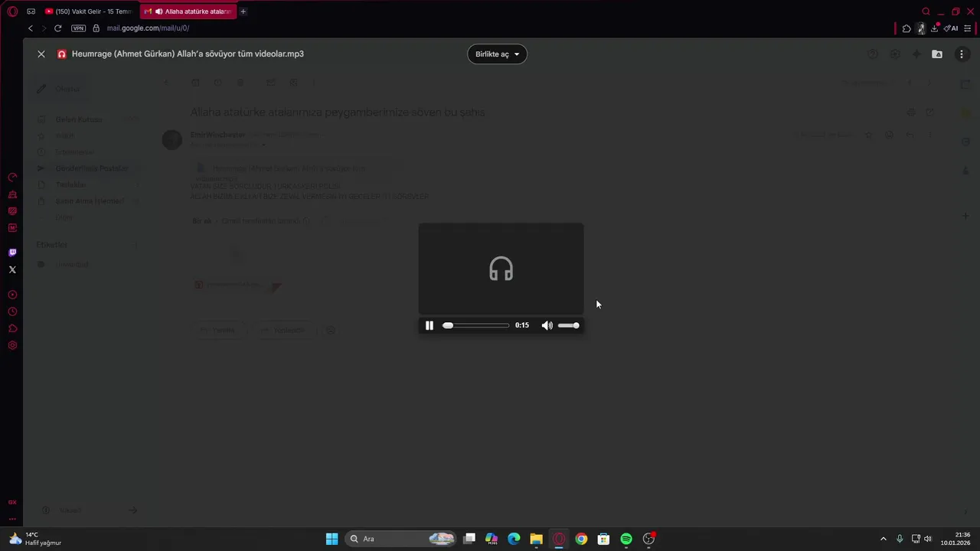Open the 'Birlikte aç' dropdown
Viewport: 980px width, 551px height.
pos(497,54)
